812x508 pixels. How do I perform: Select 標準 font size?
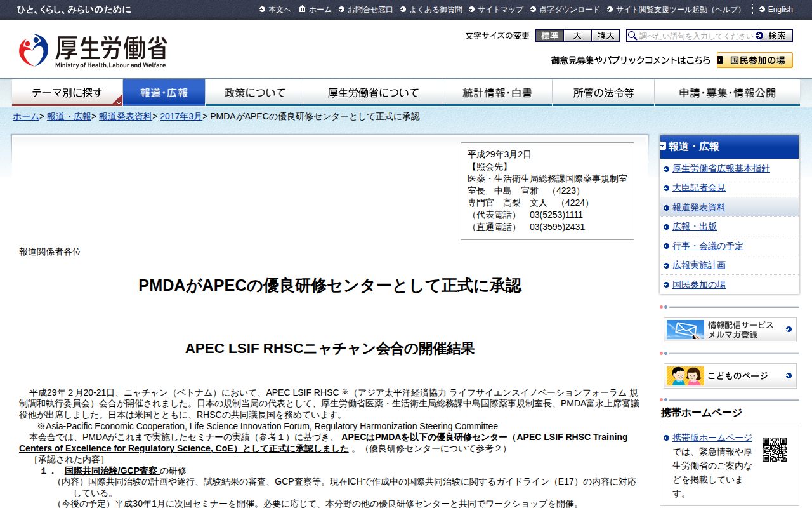549,36
